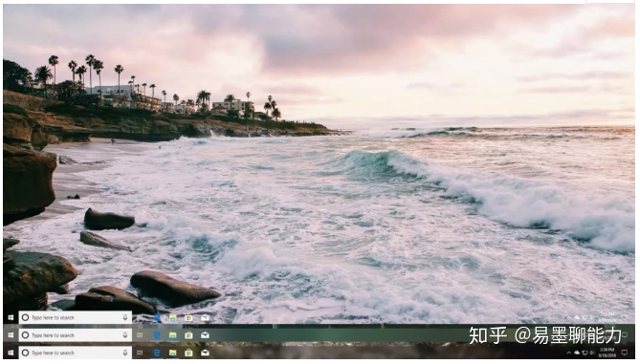Screen dimensions: 640x364
Task: Launch Edge from the semi-transparent middle taskbar
Action: pyautogui.click(x=157, y=335)
